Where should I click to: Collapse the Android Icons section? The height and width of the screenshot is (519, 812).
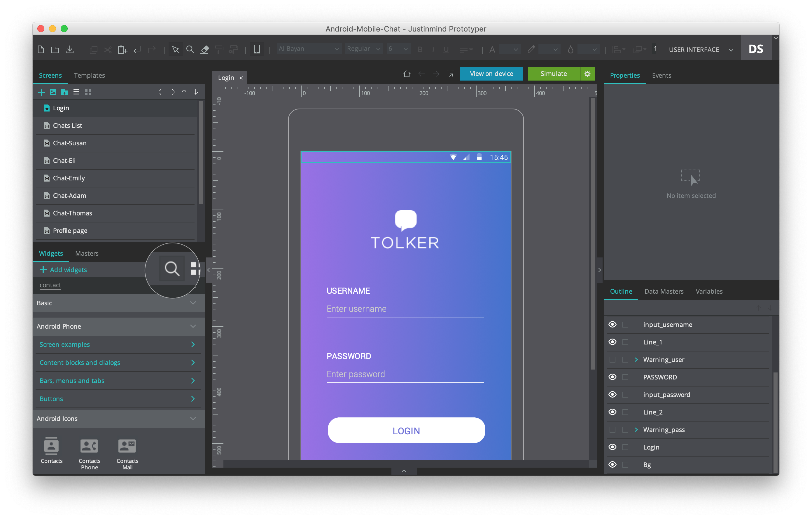[193, 418]
